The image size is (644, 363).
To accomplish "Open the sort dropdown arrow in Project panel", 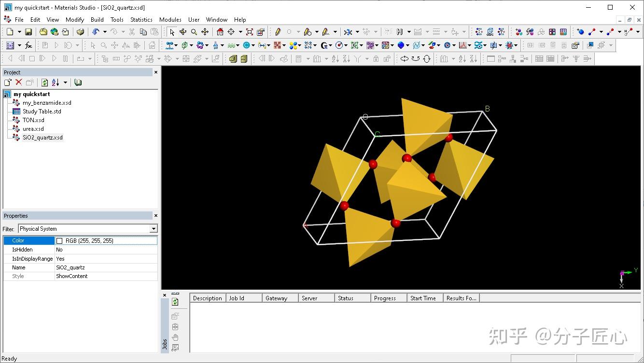I will (x=65, y=82).
